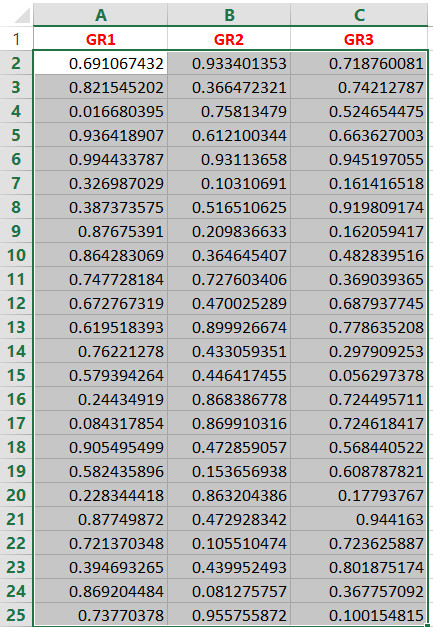This screenshot has height=627, width=433.
Task: Select cell containing 0.919809174
Action: [359, 207]
